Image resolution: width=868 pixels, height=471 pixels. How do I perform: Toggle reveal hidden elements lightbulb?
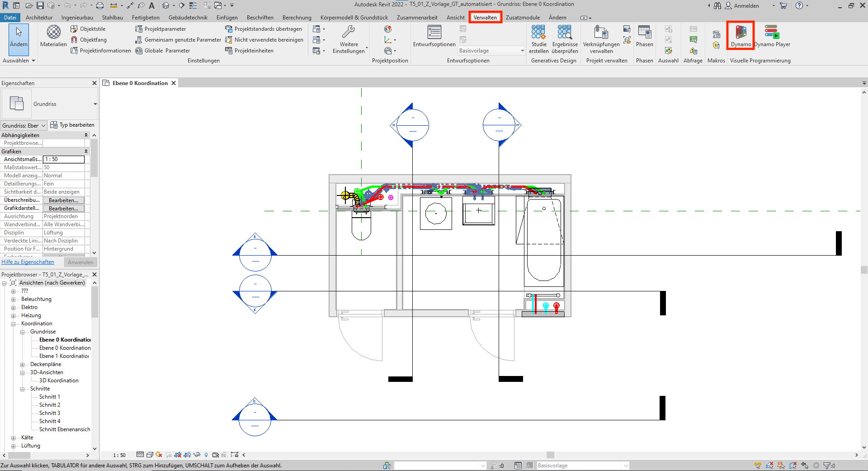(x=206, y=455)
